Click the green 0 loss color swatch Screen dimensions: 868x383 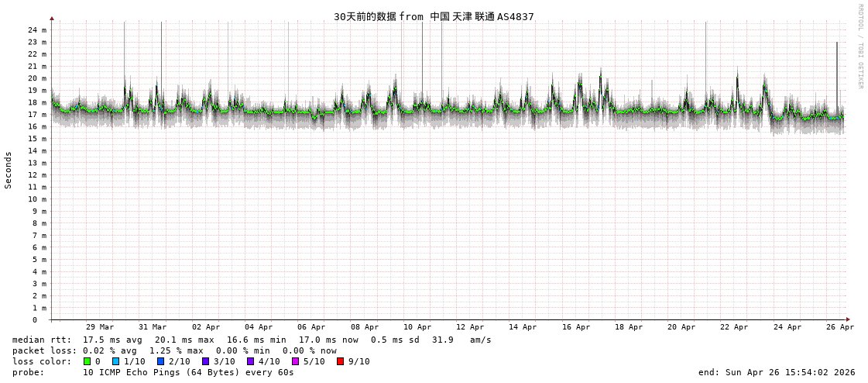tap(87, 361)
